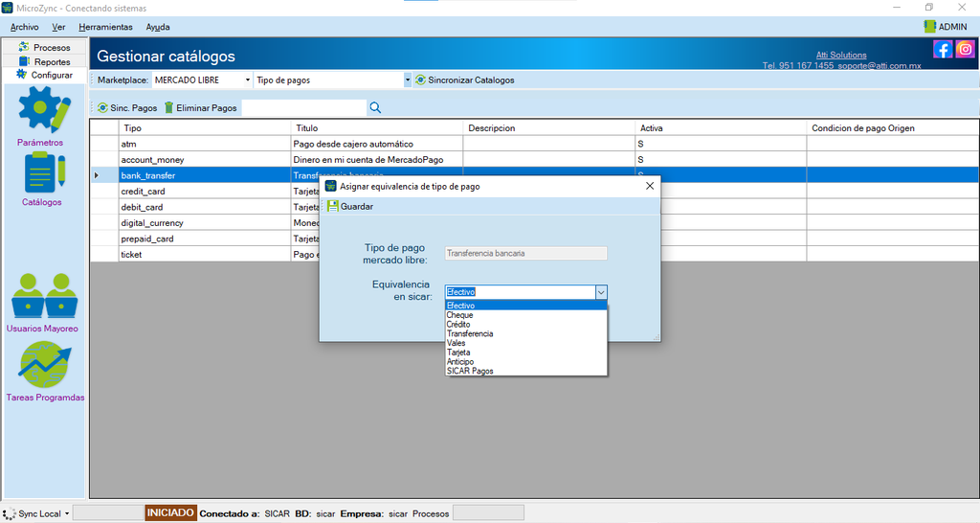Click the Activa column header
Viewport: 980px width, 523px height.
(721, 127)
